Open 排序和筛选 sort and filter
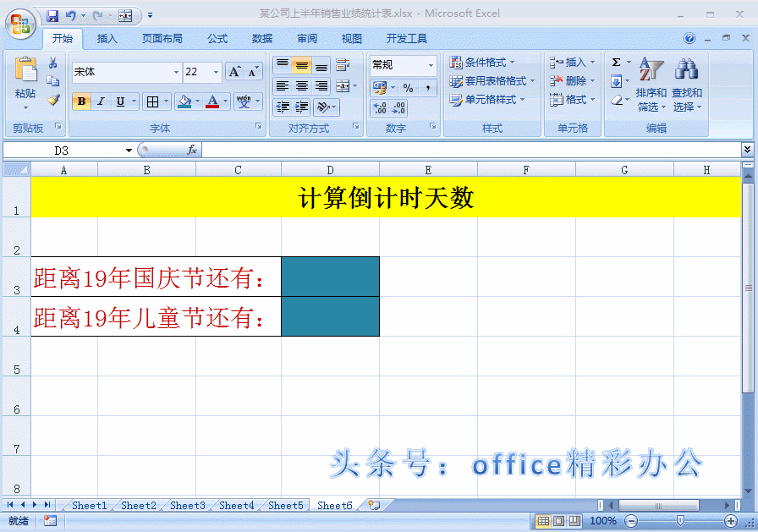 coord(651,85)
